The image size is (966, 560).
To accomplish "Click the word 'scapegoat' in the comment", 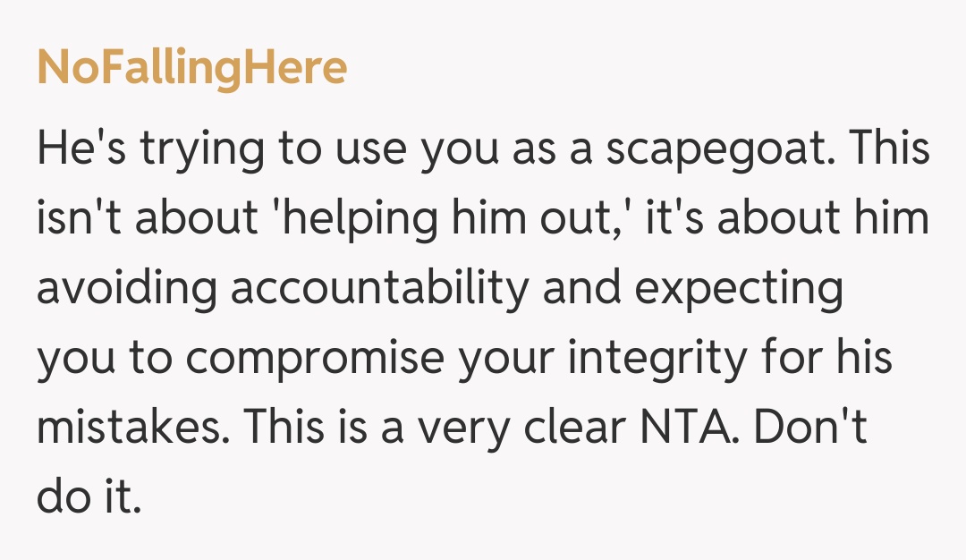I will (724, 150).
